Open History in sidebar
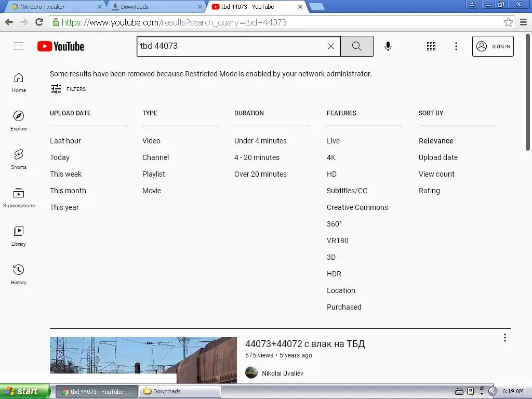The image size is (532, 399). 19,274
